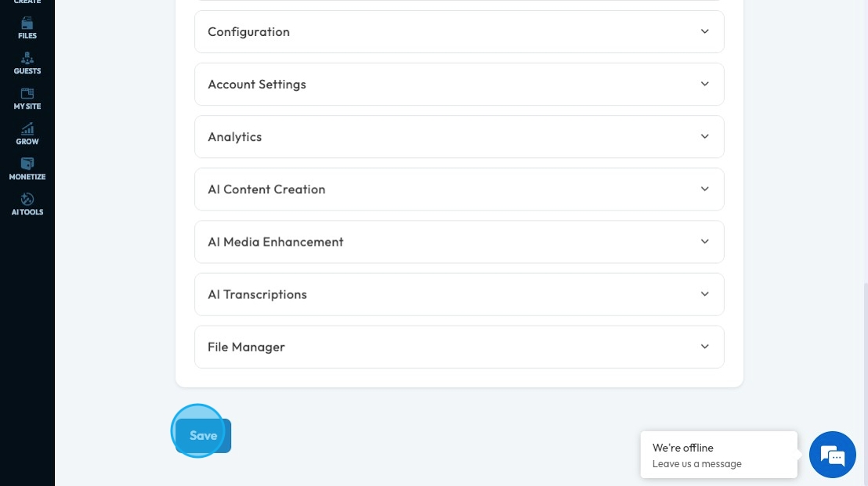Image resolution: width=868 pixels, height=486 pixels.
Task: Click the 'Leave us a message' popup
Action: point(718,455)
